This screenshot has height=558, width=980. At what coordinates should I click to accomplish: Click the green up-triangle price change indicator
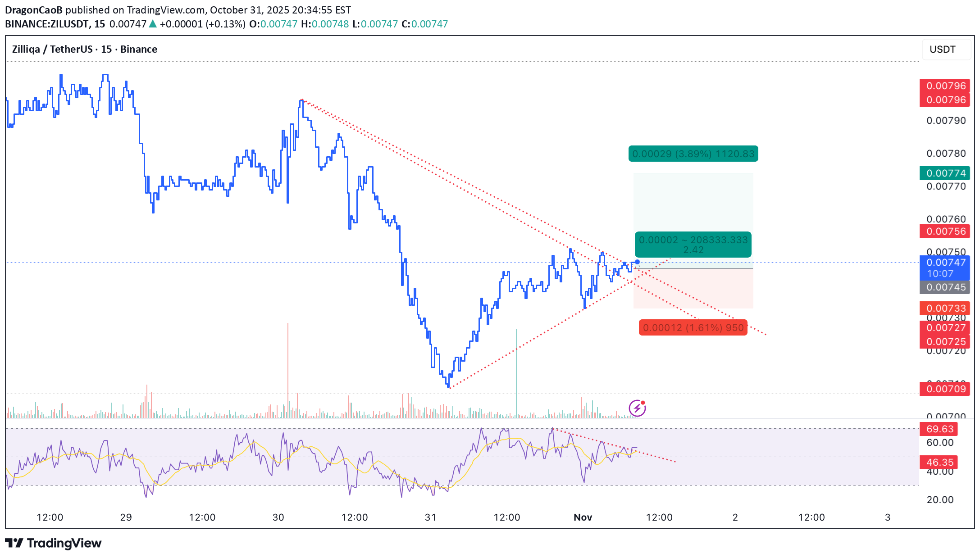(x=153, y=24)
